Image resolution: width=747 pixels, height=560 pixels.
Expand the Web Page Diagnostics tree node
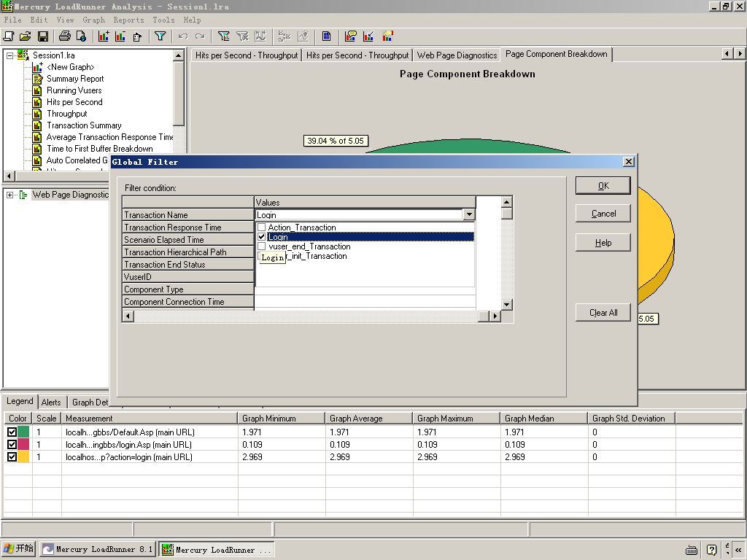(x=9, y=195)
